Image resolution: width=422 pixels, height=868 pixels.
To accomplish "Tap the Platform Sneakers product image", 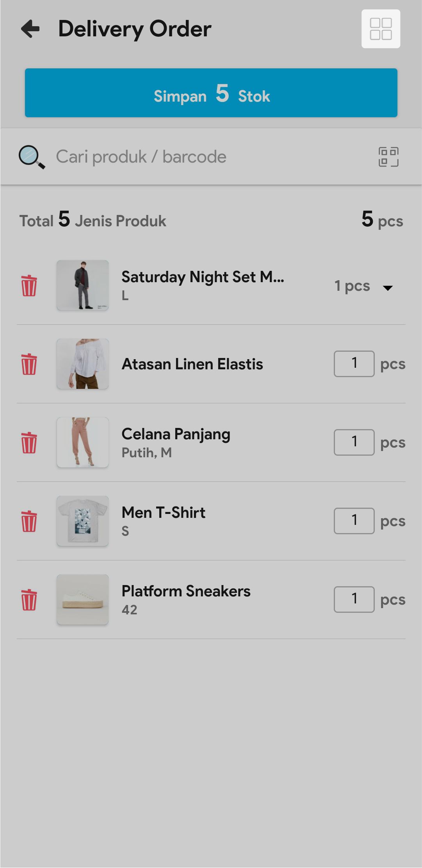I will [x=83, y=600].
